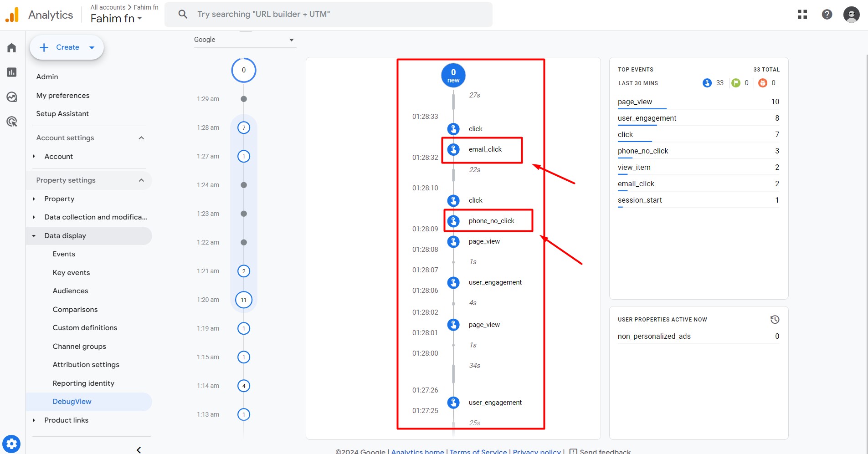Click the user properties history icon
Viewport: 868px width, 454px height.
tap(775, 320)
